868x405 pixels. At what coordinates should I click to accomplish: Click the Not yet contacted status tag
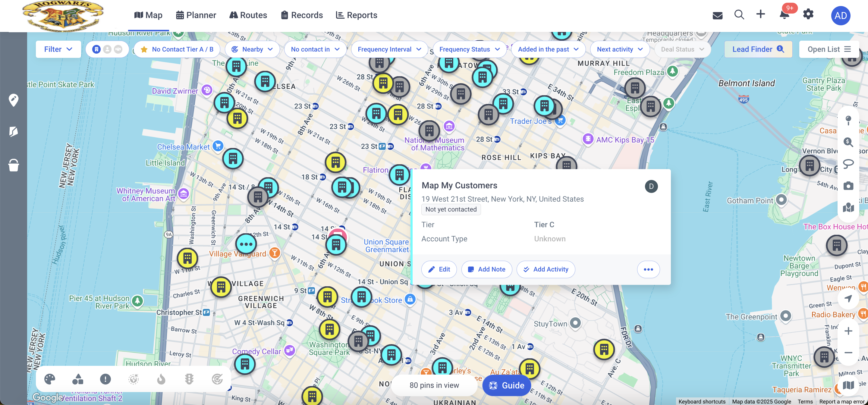(451, 209)
